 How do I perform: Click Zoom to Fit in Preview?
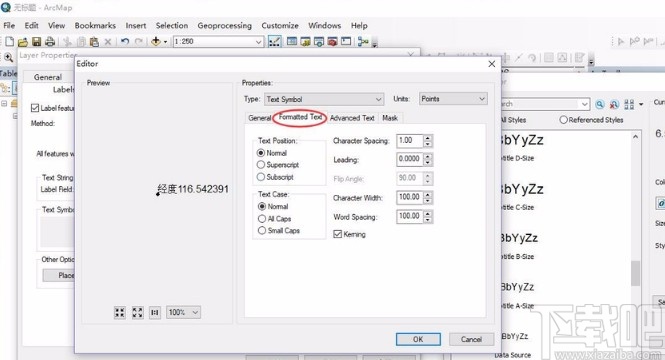[x=120, y=313]
